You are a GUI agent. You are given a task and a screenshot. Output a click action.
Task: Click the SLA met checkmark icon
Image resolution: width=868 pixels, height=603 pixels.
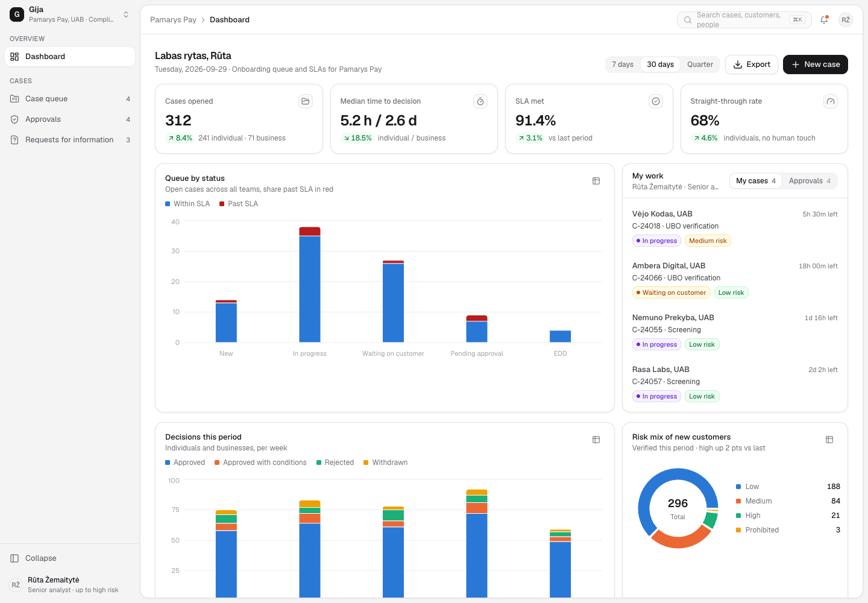tap(656, 101)
